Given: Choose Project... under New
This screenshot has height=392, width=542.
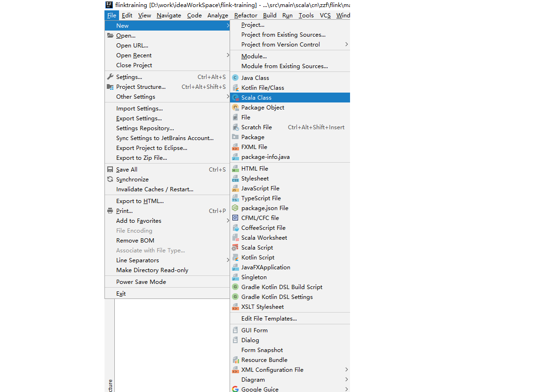Looking at the screenshot, I should tap(290, 25).
